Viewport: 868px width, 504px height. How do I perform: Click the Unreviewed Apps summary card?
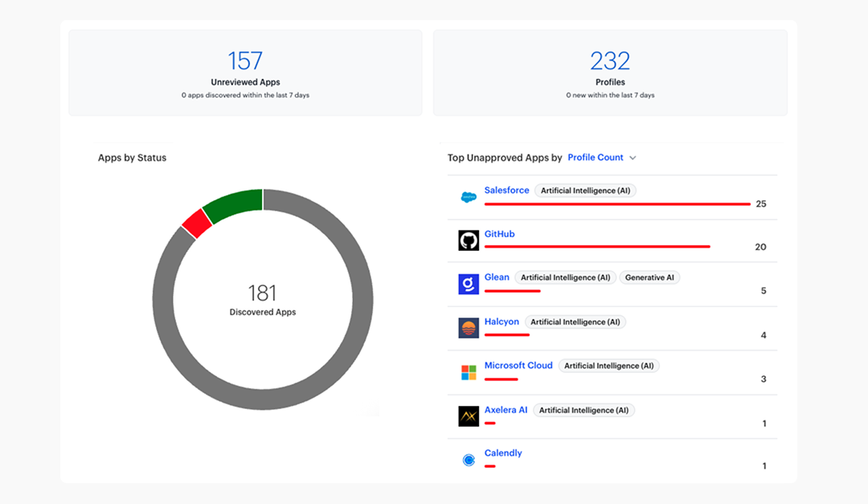245,71
